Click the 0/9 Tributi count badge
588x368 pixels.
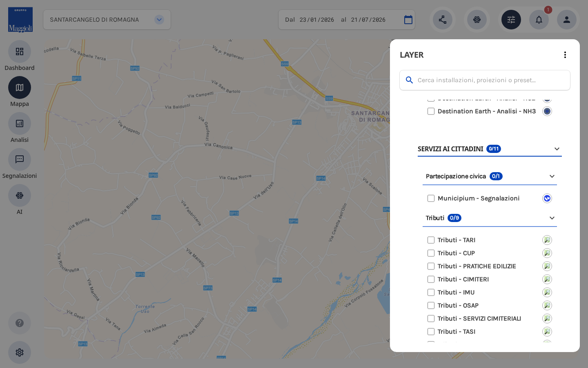click(454, 218)
